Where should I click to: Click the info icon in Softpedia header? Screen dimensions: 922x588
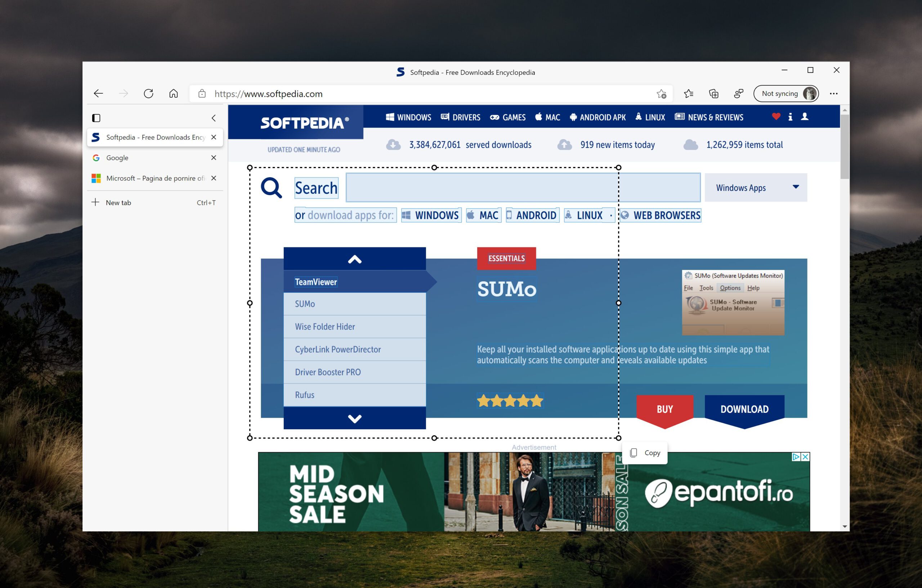[790, 117]
